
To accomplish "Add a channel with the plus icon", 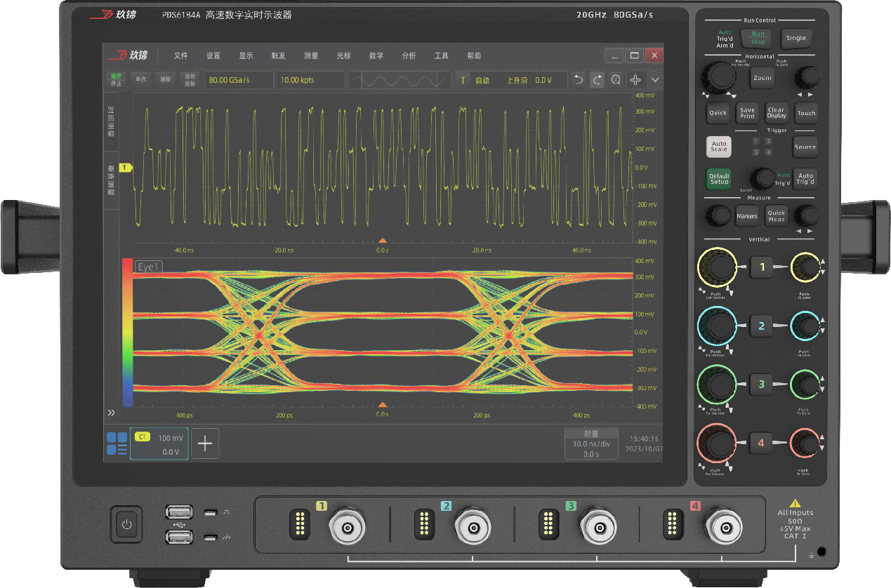I will click(x=205, y=443).
